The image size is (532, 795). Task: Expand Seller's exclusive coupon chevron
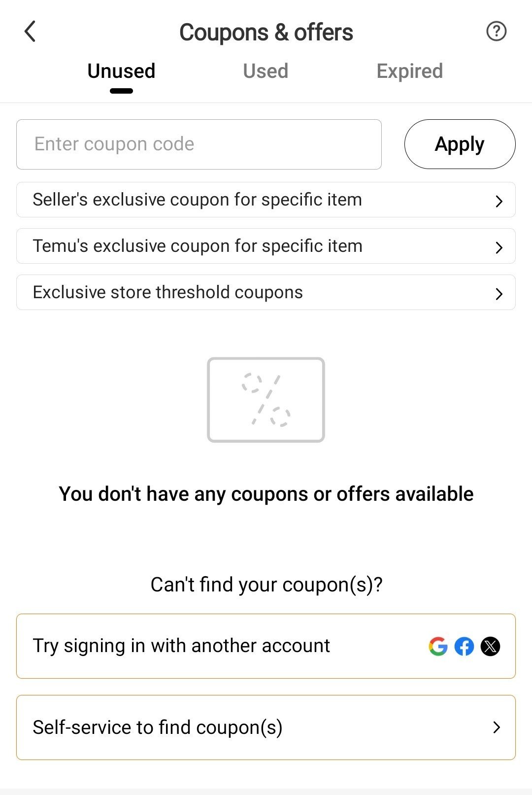[x=499, y=201]
